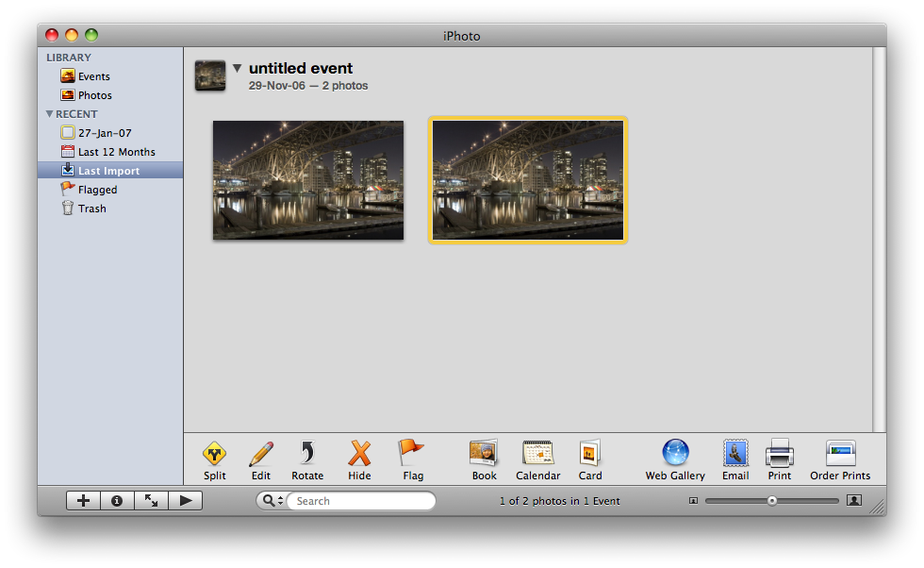Create a Book project

coord(484,455)
